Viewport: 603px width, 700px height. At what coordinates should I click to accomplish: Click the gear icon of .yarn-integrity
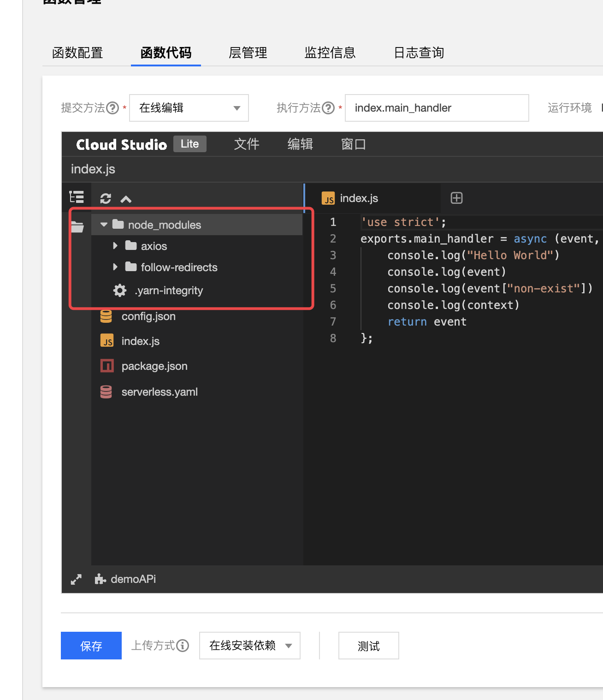coord(120,291)
